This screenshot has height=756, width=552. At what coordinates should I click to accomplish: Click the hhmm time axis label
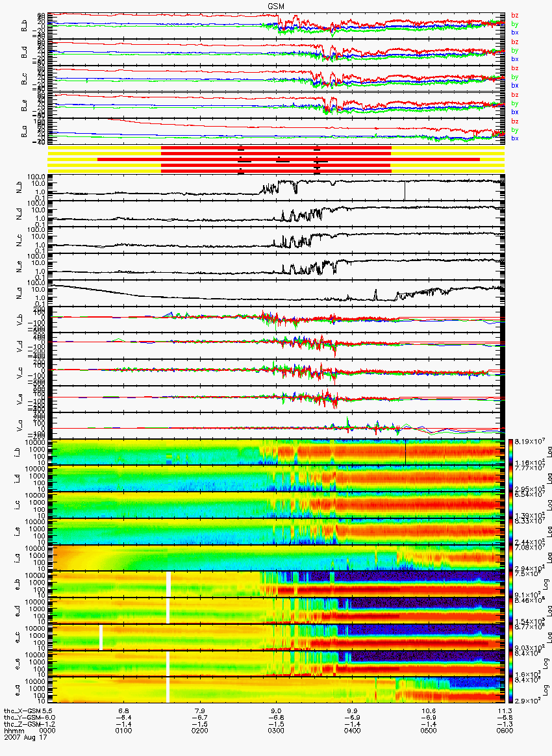point(14,731)
